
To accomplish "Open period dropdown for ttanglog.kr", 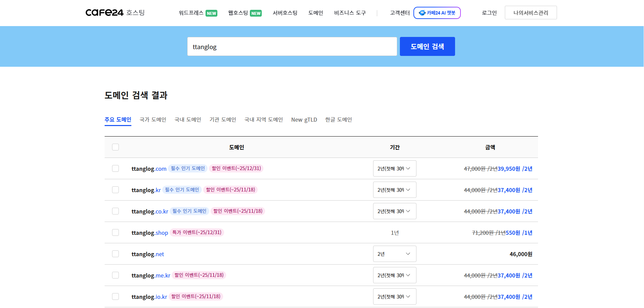I will click(x=395, y=190).
